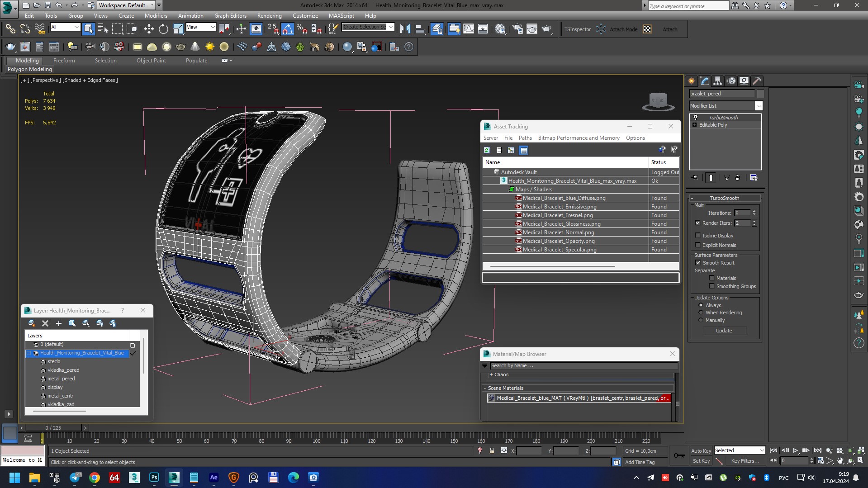Click the Play Animation button

pos(796,450)
